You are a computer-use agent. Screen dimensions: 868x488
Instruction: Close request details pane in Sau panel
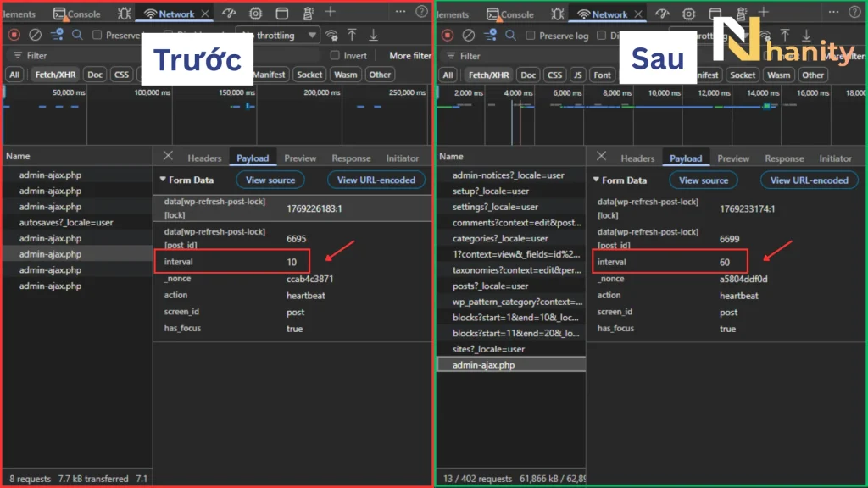tap(602, 157)
